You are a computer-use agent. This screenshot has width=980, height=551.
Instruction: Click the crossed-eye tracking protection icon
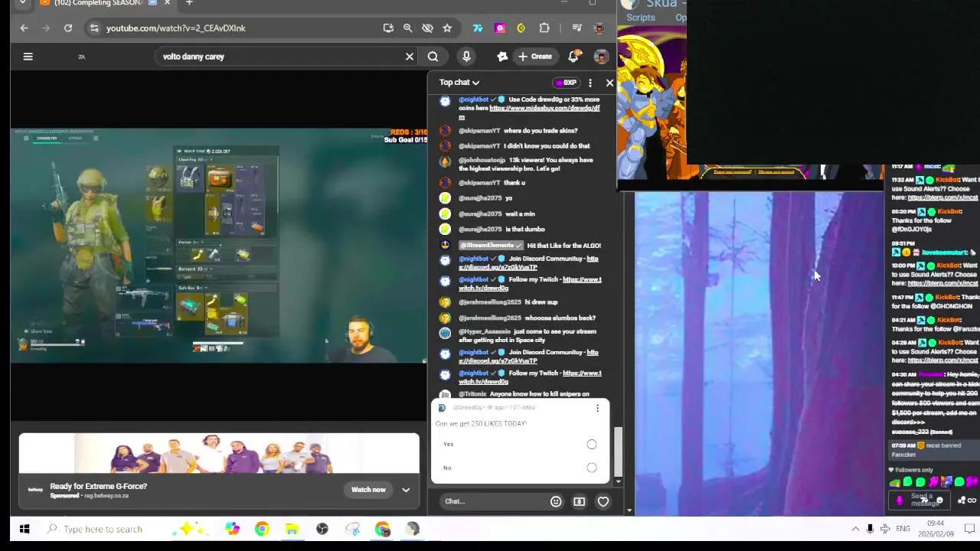coord(427,28)
